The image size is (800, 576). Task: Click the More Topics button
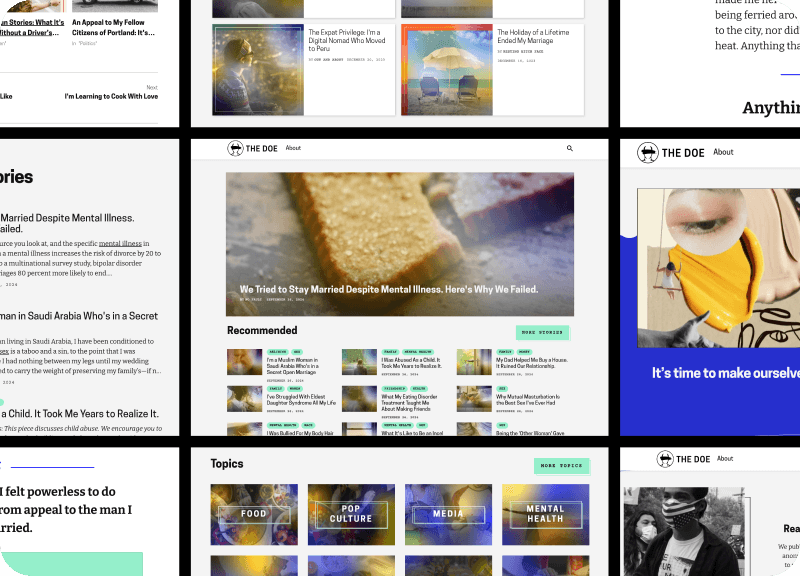(x=561, y=466)
